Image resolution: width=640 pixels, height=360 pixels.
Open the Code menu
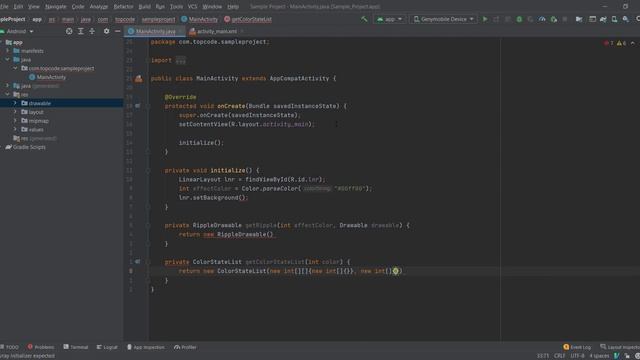point(78,7)
